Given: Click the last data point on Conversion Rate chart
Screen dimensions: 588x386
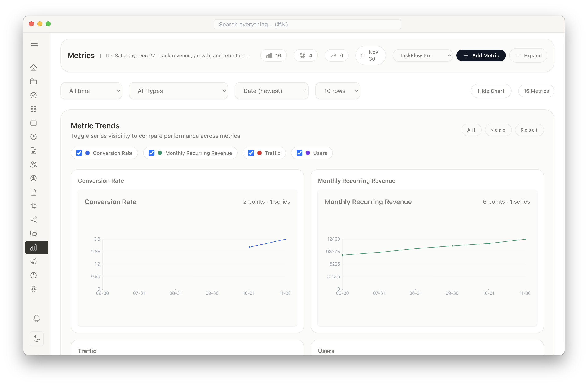Looking at the screenshot, I should [x=285, y=239].
